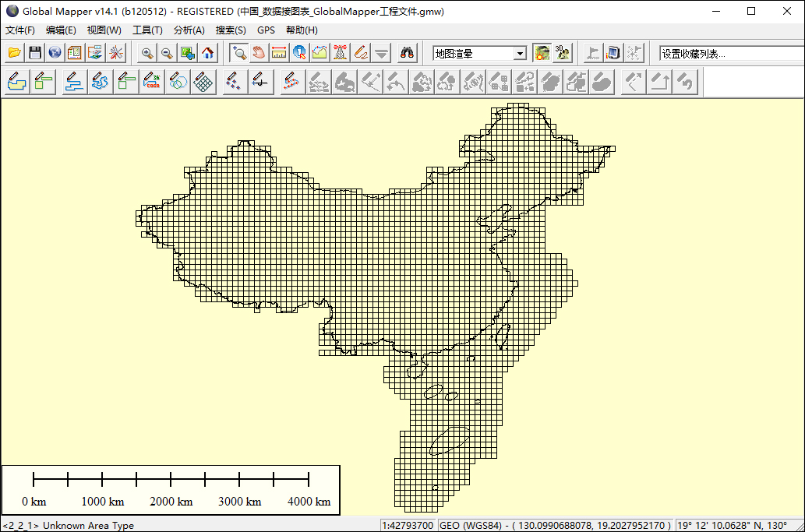805x532 pixels.
Task: Reset to full view with the home icon
Action: pyautogui.click(x=207, y=53)
